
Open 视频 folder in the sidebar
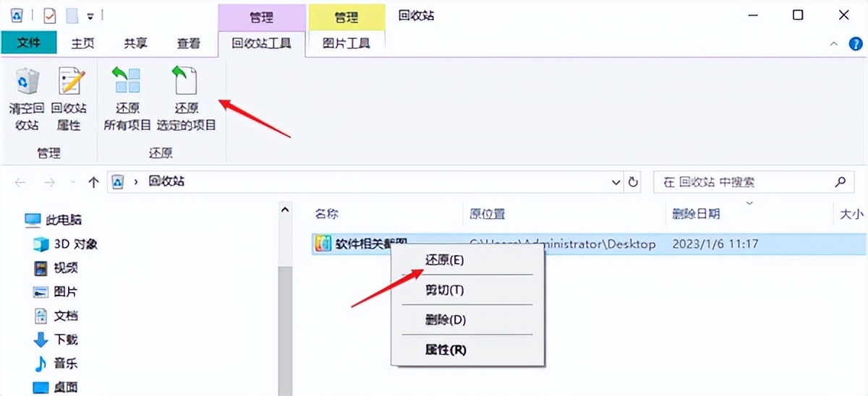pos(56,268)
